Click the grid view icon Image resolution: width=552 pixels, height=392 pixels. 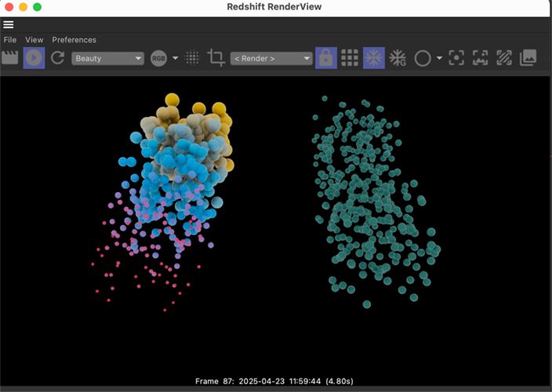click(x=350, y=58)
